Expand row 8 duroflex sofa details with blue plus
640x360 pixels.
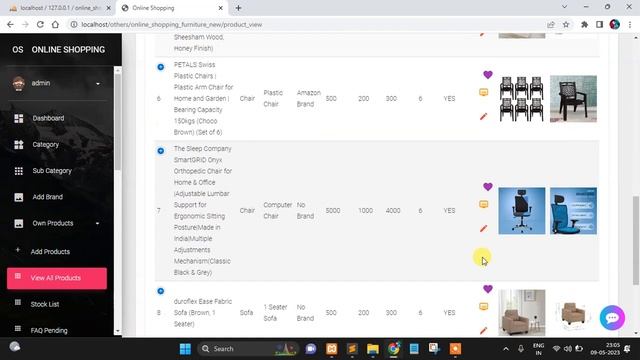point(161,291)
